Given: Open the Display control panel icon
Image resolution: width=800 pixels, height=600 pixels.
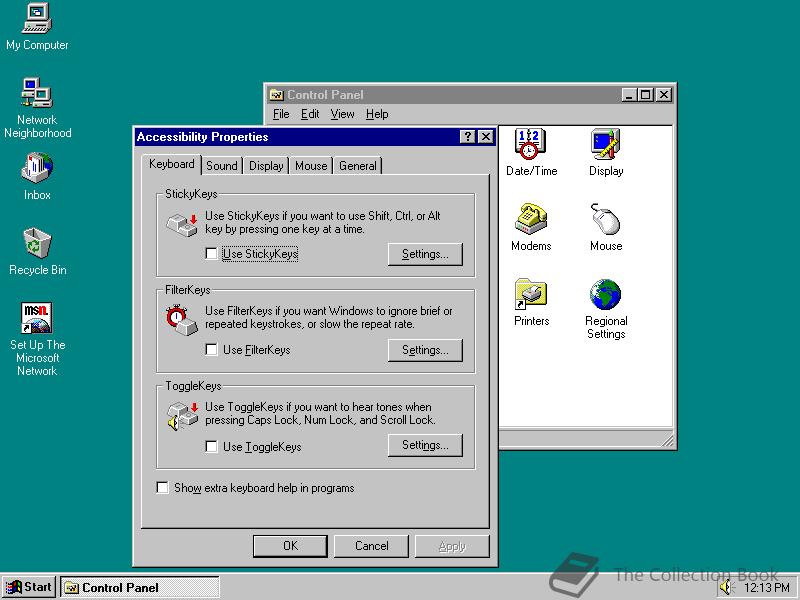Looking at the screenshot, I should [606, 145].
